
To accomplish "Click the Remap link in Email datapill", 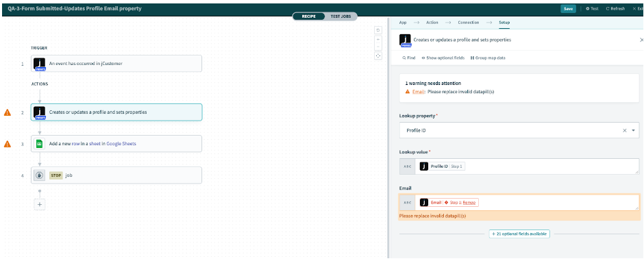I will click(469, 202).
